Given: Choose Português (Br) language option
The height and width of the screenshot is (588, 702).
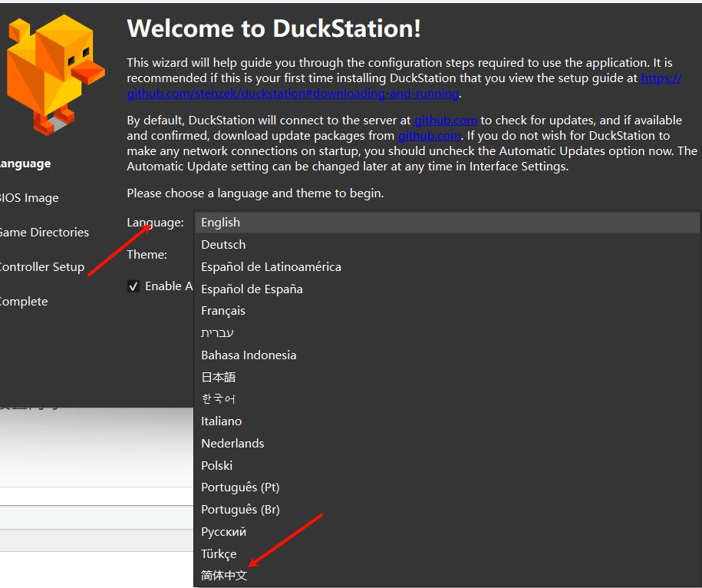Looking at the screenshot, I should (240, 510).
